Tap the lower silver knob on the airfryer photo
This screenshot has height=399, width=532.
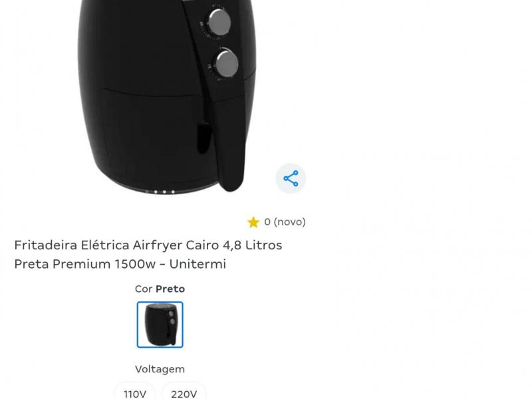tap(227, 63)
